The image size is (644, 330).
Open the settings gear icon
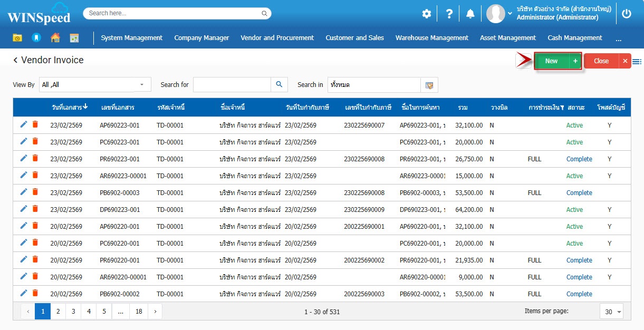(426, 14)
